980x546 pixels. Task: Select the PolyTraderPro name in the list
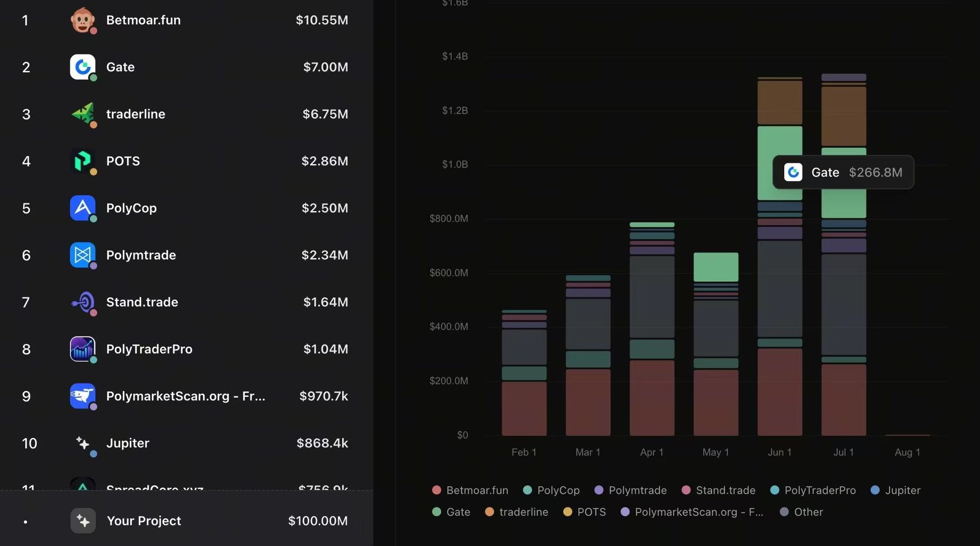(149, 349)
